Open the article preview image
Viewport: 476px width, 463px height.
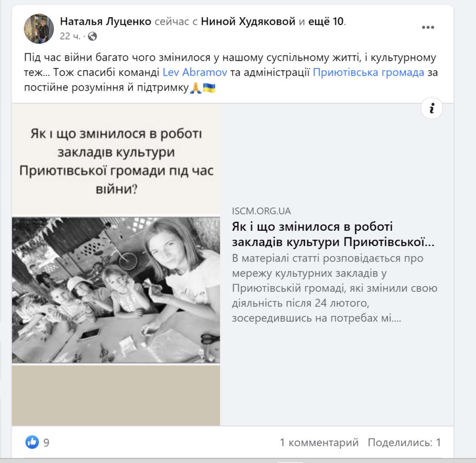pyautogui.click(x=116, y=264)
